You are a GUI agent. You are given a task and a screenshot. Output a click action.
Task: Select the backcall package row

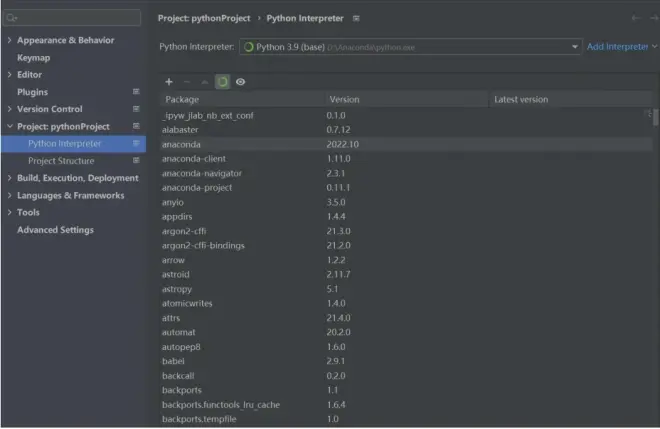pyautogui.click(x=406, y=376)
